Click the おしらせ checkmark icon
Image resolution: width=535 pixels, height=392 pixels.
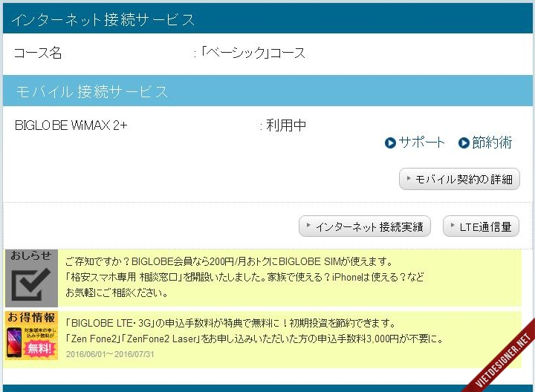click(31, 278)
